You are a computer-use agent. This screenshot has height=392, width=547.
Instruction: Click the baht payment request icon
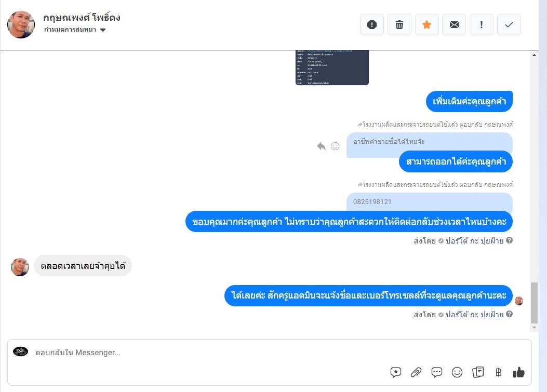(x=499, y=372)
